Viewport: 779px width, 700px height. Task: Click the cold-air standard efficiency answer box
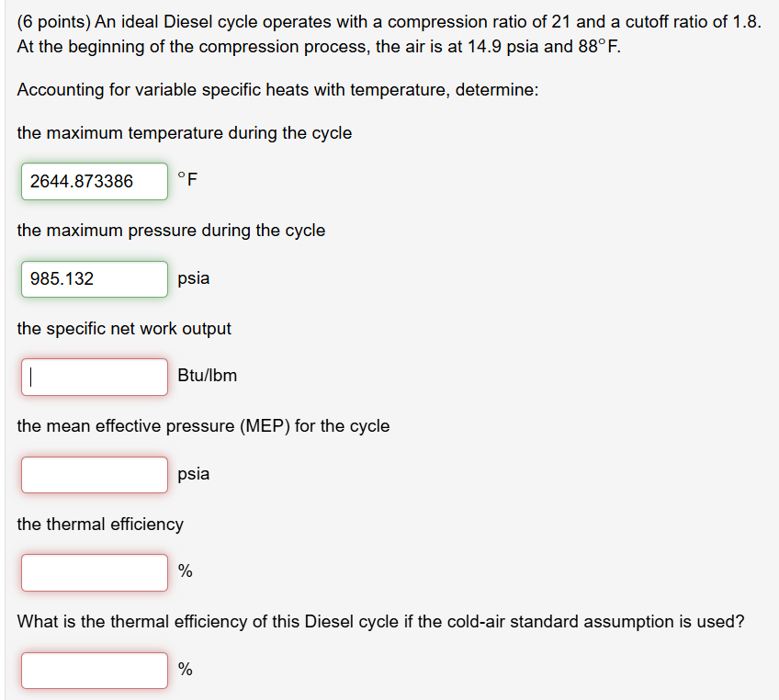[x=94, y=670]
